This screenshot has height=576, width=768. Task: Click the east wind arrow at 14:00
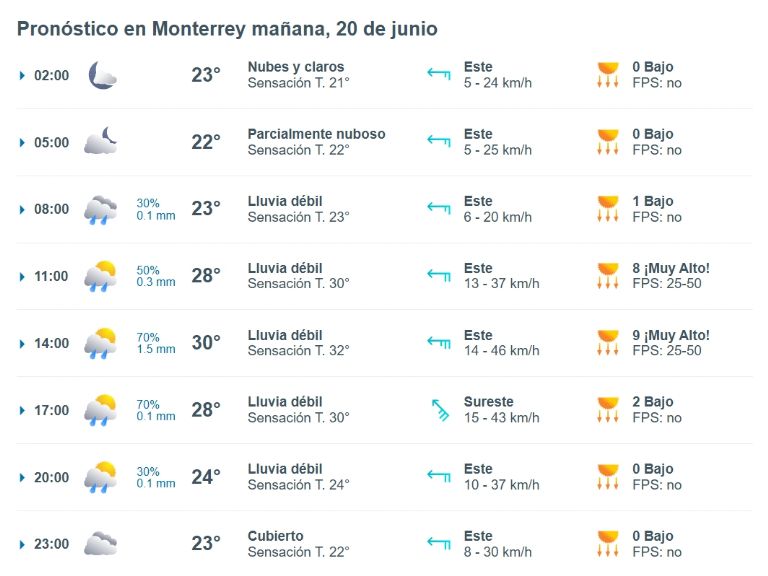coord(439,342)
